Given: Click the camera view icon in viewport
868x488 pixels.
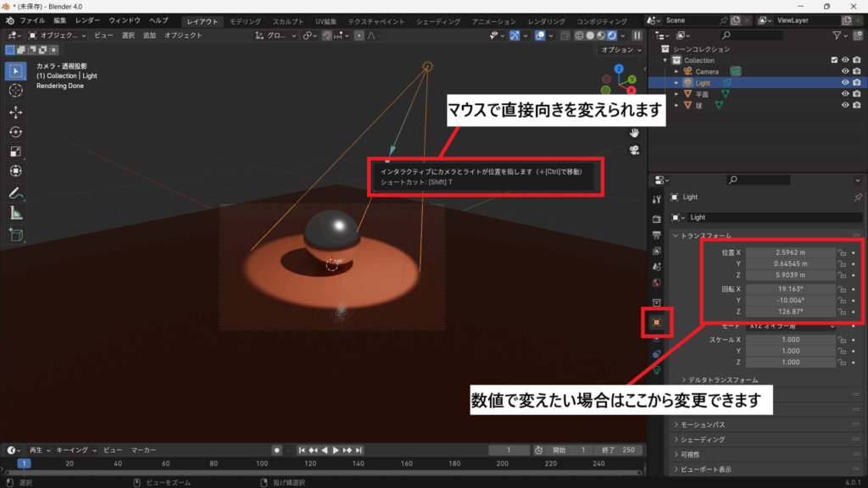Looking at the screenshot, I should (634, 150).
